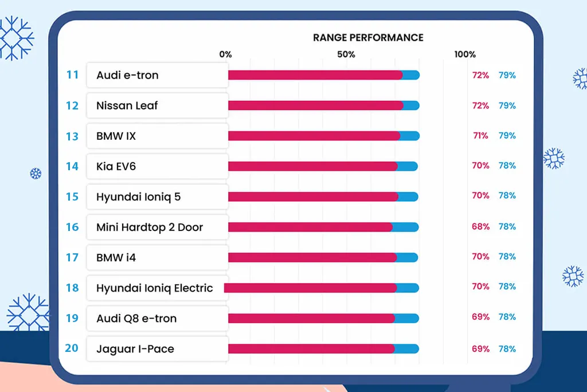Click the rank number 19

point(72,318)
